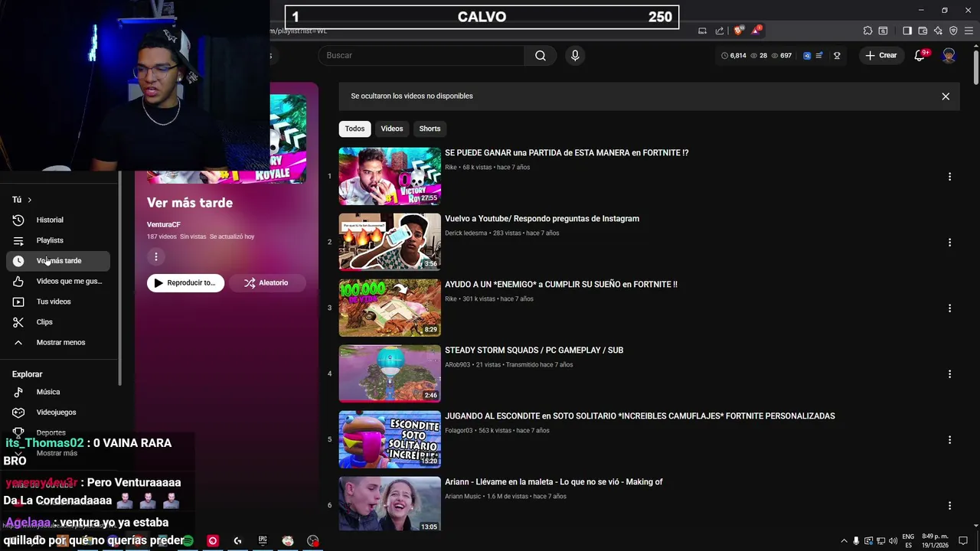Open Epic Games from the taskbar
The height and width of the screenshot is (551, 980).
pyautogui.click(x=263, y=541)
